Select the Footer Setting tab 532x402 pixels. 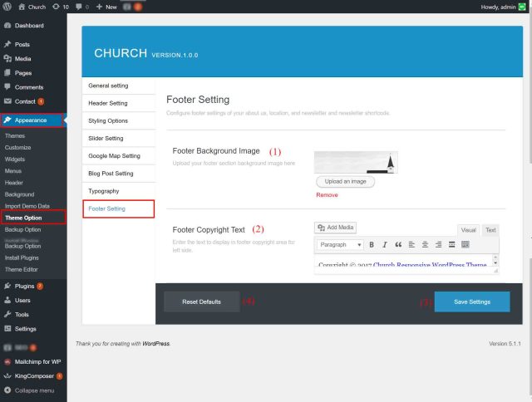(119, 208)
